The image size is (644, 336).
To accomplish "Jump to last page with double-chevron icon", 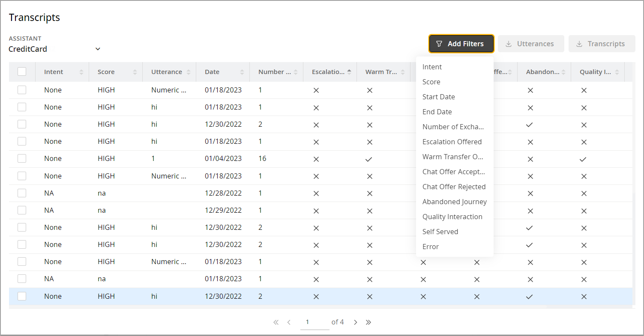I will point(368,322).
